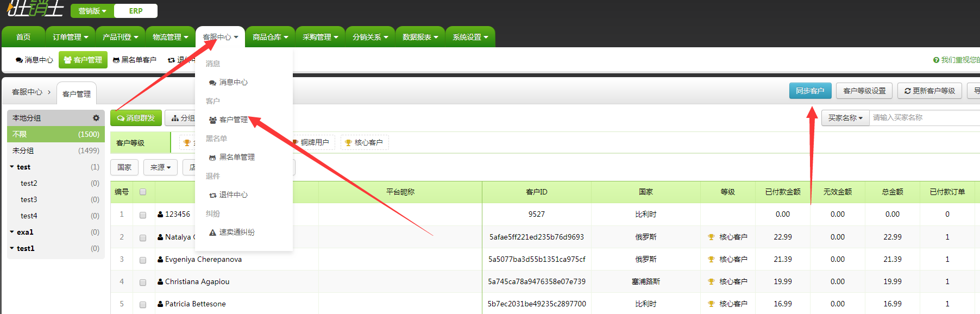This screenshot has height=314, width=980.
Task: Select the 不限 group row
Action: [x=55, y=134]
